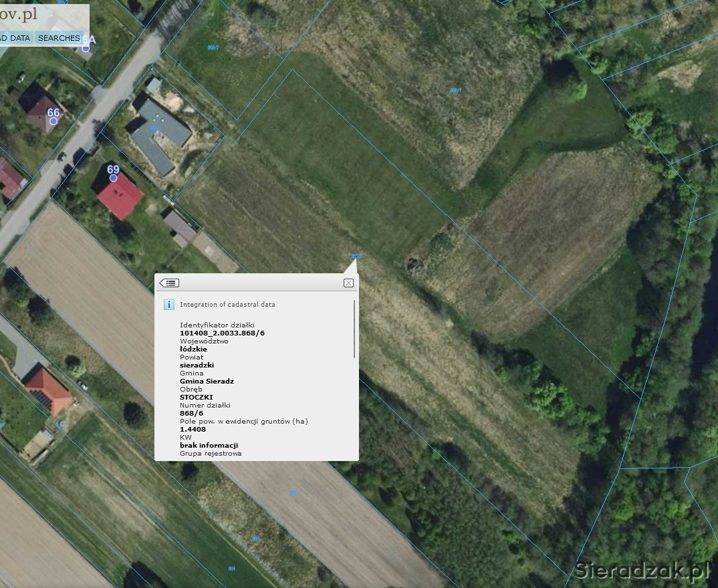Image resolution: width=718 pixels, height=588 pixels.
Task: Click the red-roofed house on the map
Action: coord(120,196)
